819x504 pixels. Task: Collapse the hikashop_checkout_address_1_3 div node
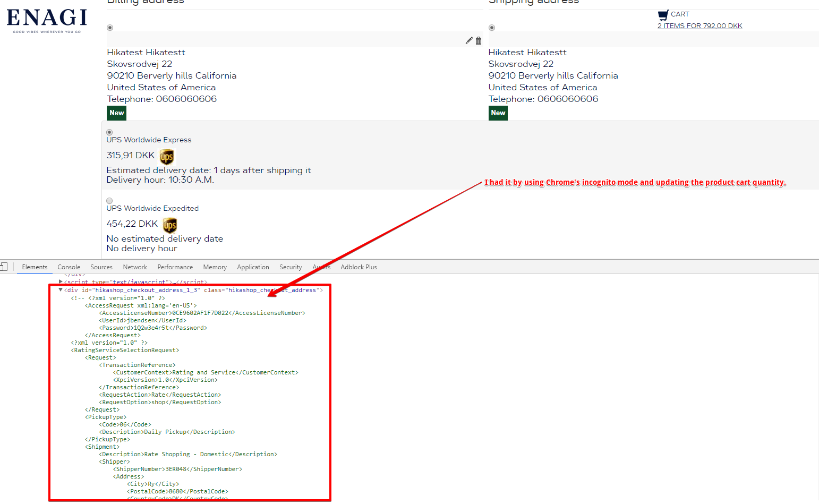(x=61, y=290)
